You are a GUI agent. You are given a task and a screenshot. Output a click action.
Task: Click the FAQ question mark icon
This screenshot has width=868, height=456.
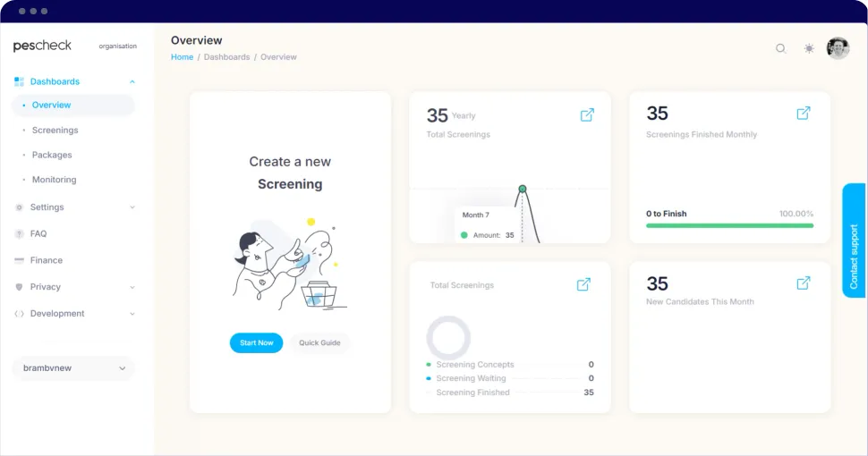point(20,234)
